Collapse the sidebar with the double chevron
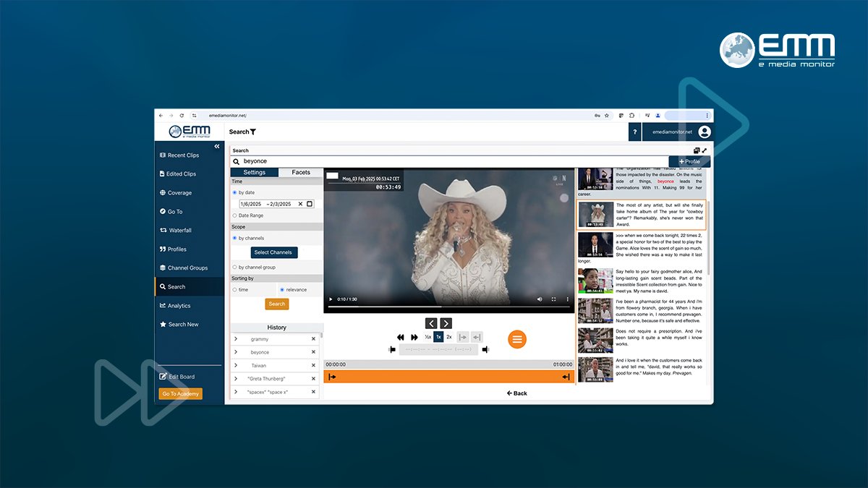868x488 pixels. tap(217, 146)
